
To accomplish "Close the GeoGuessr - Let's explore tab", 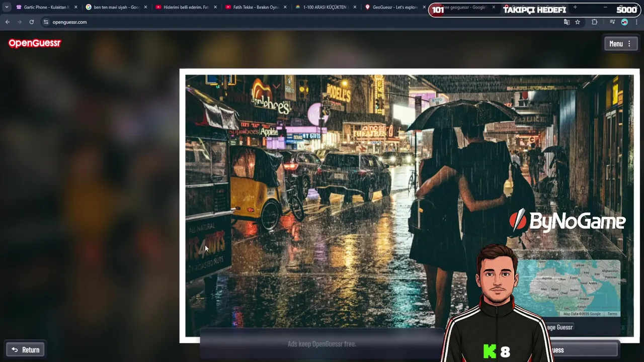I will (x=424, y=8).
